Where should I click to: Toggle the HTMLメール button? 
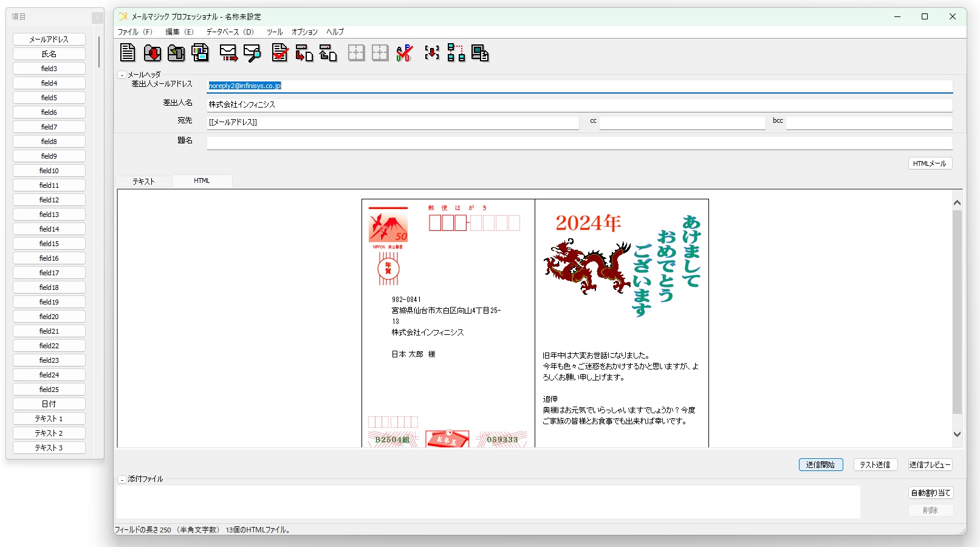pyautogui.click(x=930, y=163)
